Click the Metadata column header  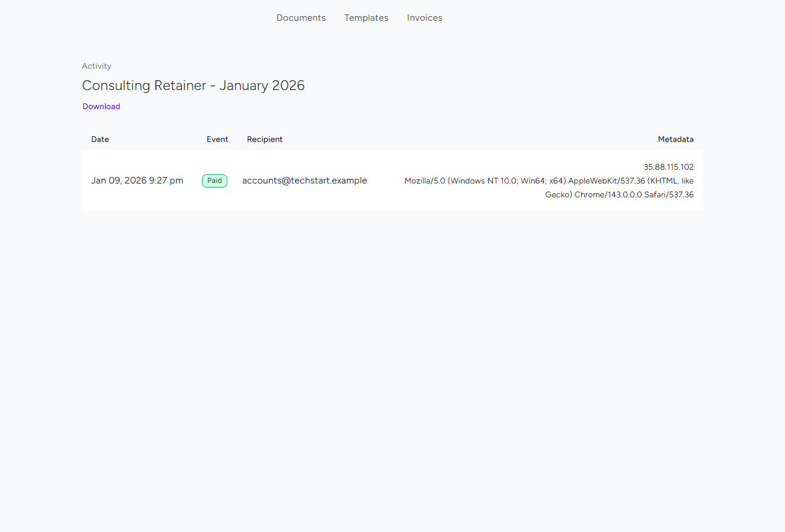(x=676, y=139)
